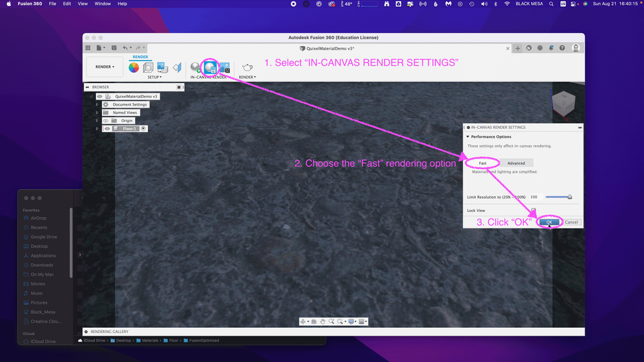Expand the Floor:1 node

pos(97,129)
